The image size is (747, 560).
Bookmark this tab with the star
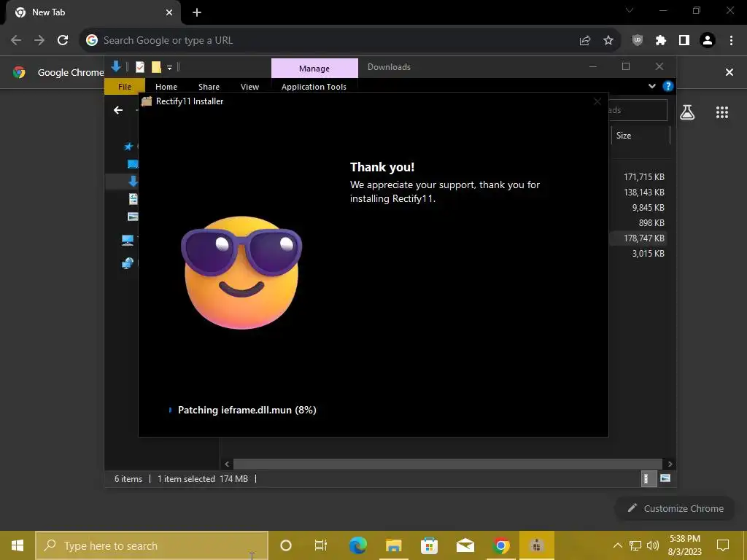(x=608, y=41)
